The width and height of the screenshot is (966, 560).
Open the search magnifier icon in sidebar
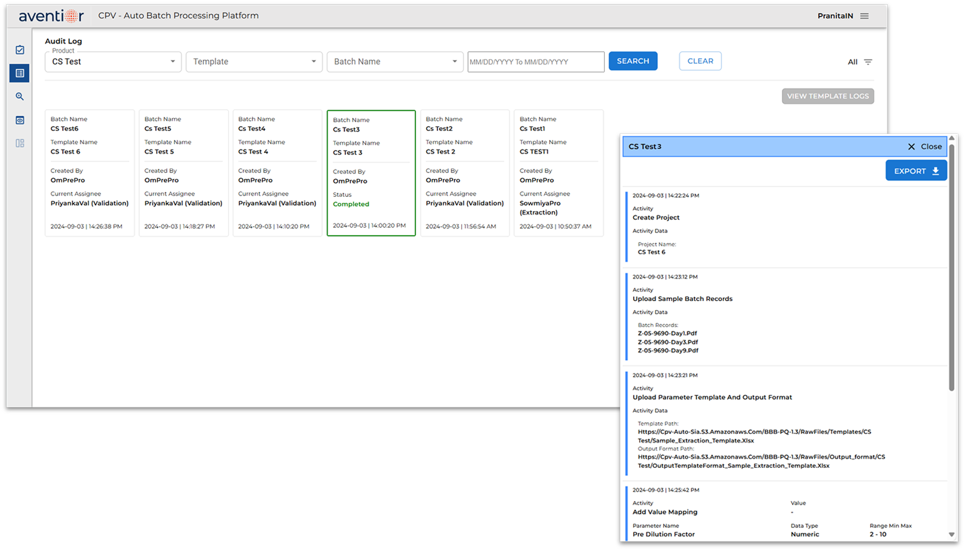pos(19,97)
